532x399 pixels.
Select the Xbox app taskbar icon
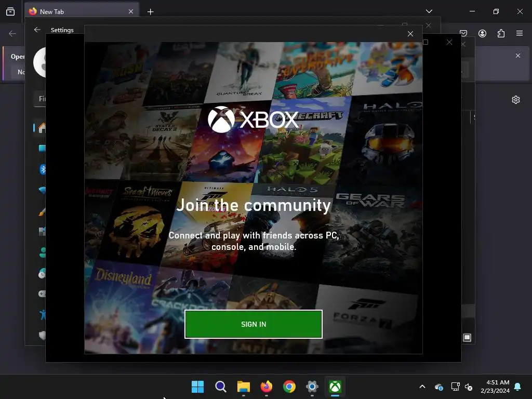(335, 387)
